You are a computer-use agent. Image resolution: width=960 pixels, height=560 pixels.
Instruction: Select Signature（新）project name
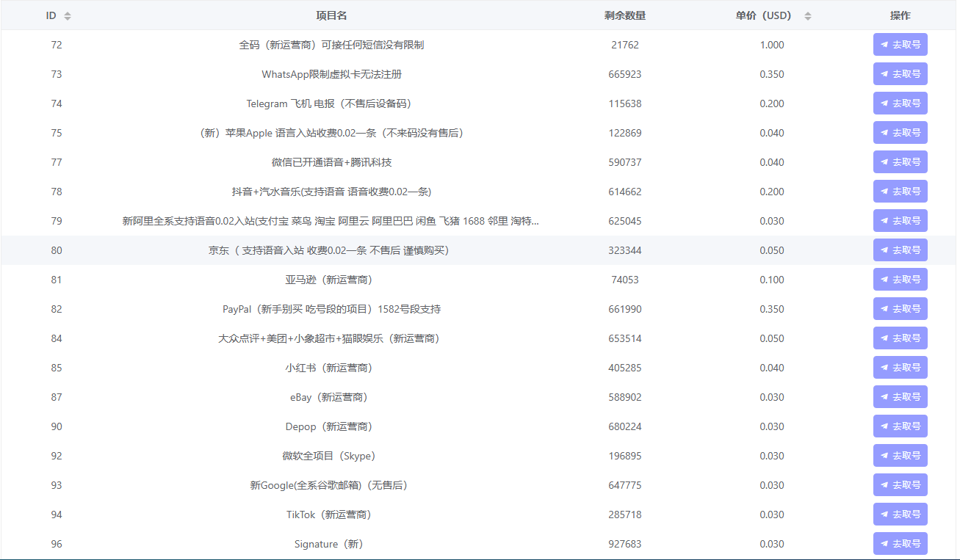331,544
